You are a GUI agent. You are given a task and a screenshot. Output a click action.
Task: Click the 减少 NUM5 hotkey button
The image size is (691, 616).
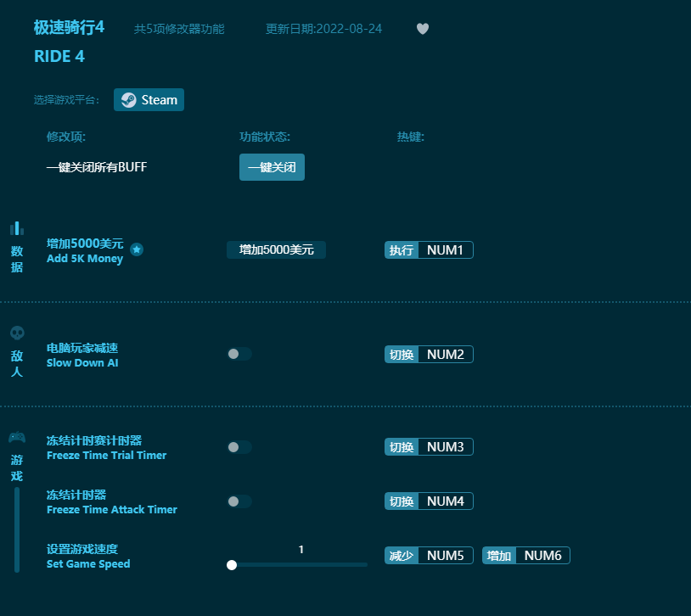pos(429,555)
